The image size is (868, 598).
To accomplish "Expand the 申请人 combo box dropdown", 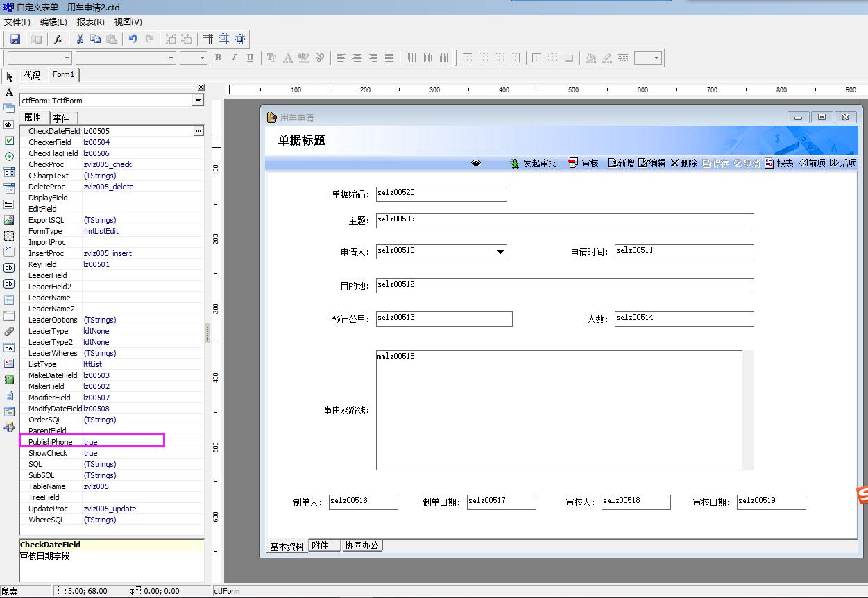I will click(500, 252).
